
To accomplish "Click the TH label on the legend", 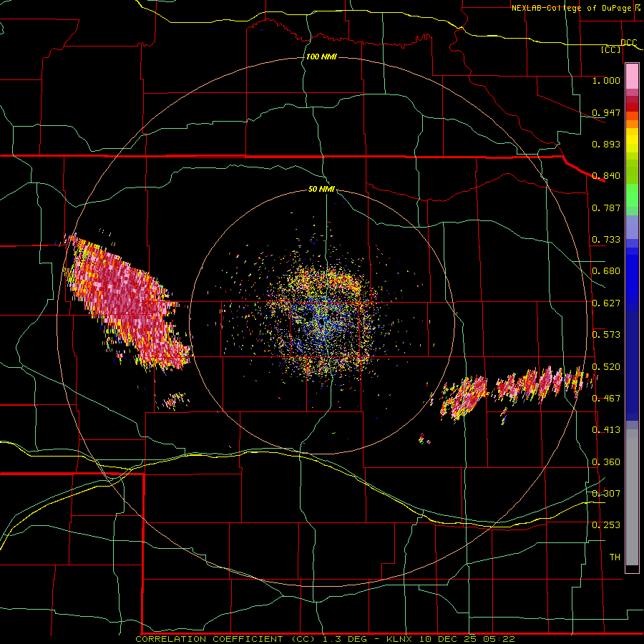I will click(615, 557).
